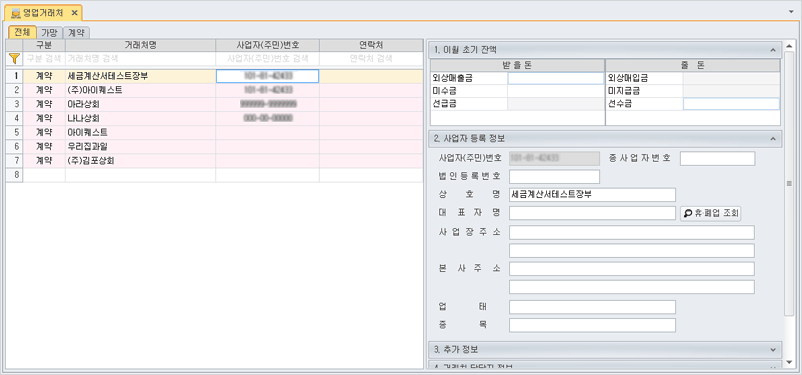
Task: Click the 거래처명 검색 filter field
Action: point(141,58)
